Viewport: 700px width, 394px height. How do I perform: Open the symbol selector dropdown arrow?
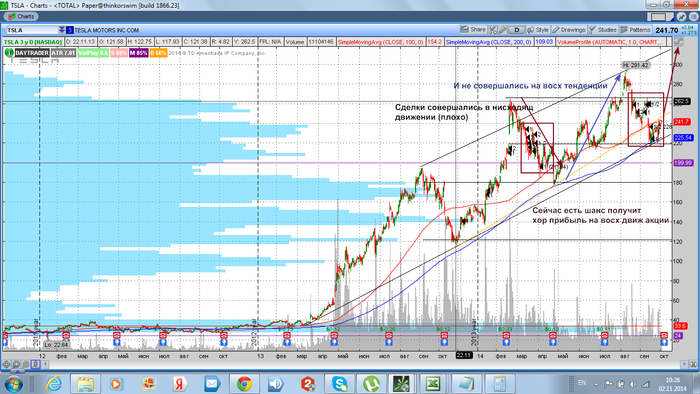point(62,30)
